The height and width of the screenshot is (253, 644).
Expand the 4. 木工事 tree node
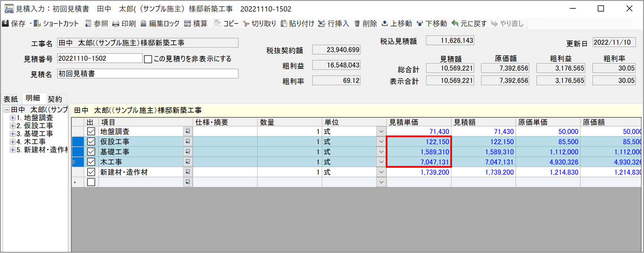(x=13, y=142)
